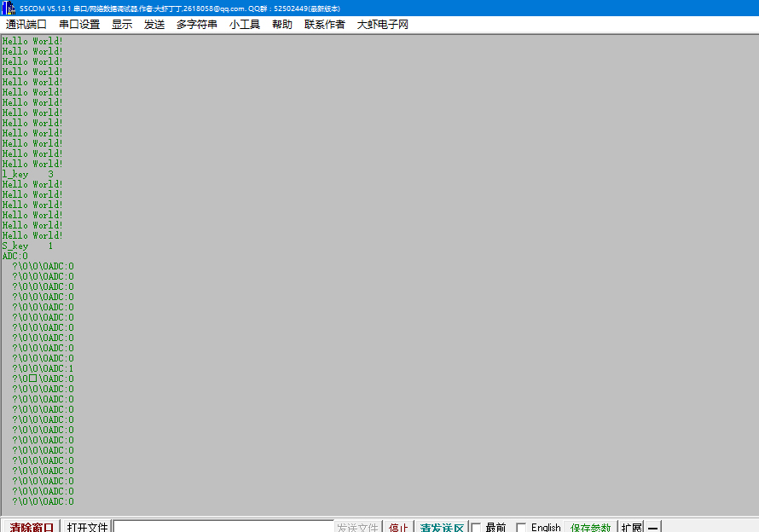Click the SSCOM title bar program icon
The width and height of the screenshot is (759, 532).
pos(8,8)
